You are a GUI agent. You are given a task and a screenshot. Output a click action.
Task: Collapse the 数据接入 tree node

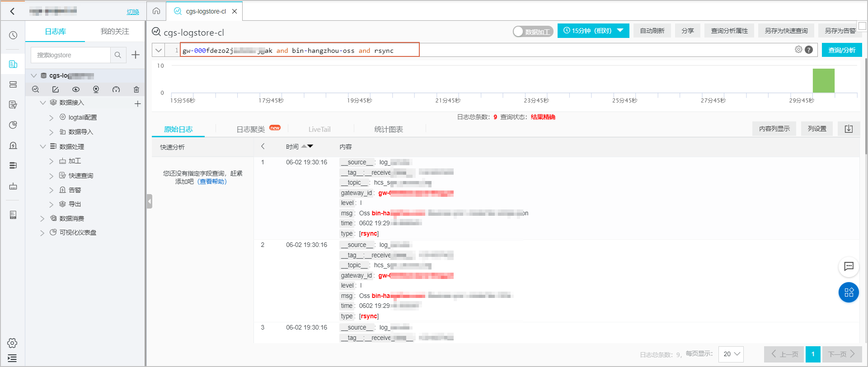coord(43,102)
